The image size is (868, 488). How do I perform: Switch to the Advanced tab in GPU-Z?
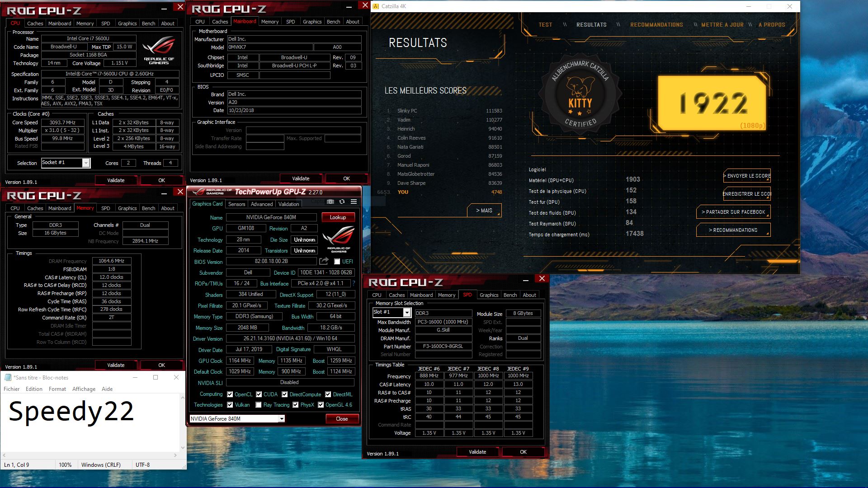(x=261, y=204)
